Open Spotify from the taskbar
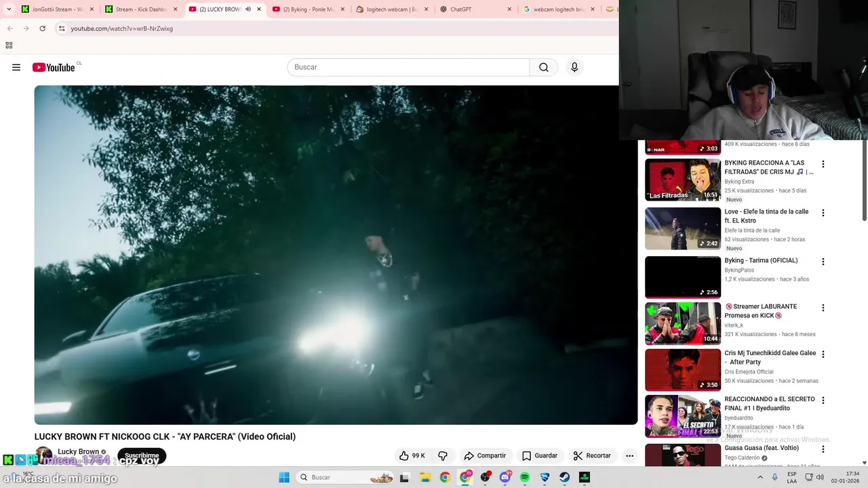The image size is (868, 488). click(x=525, y=477)
